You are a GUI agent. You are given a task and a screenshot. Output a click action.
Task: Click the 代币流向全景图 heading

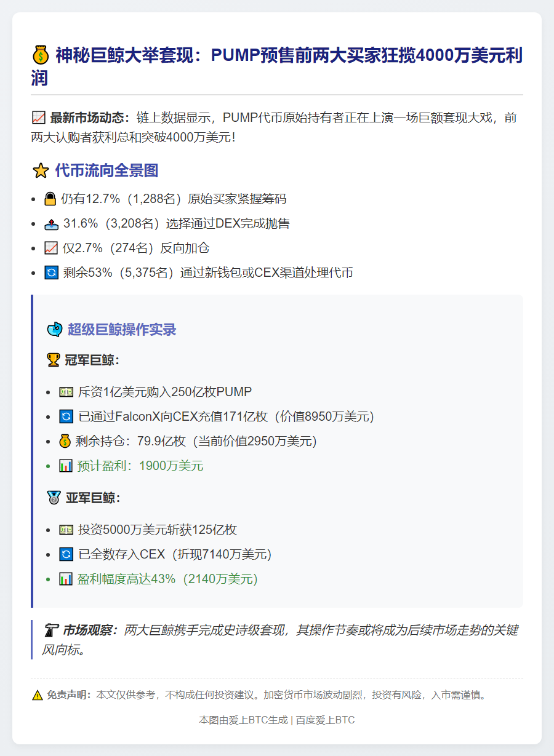pyautogui.click(x=106, y=170)
